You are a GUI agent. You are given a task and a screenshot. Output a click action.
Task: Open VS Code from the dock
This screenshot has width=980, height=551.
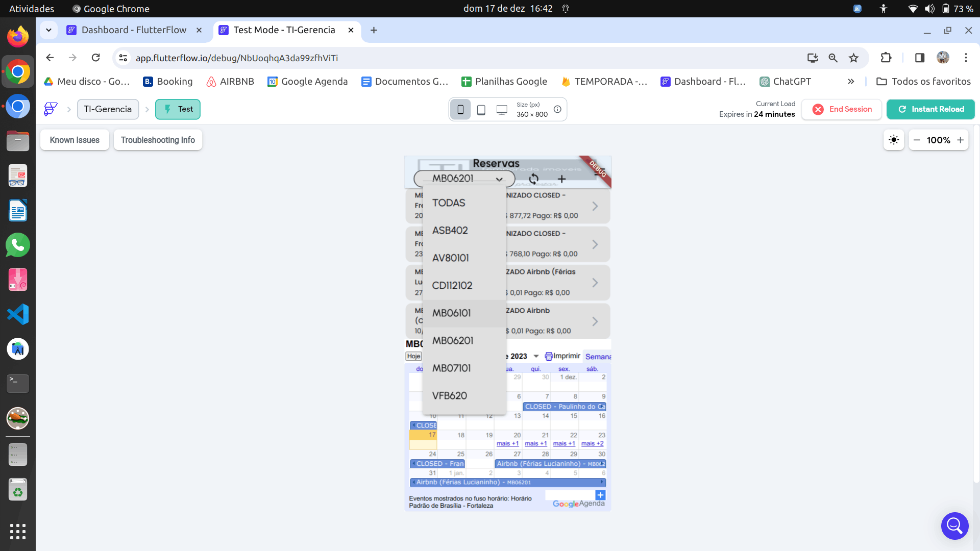pyautogui.click(x=18, y=314)
